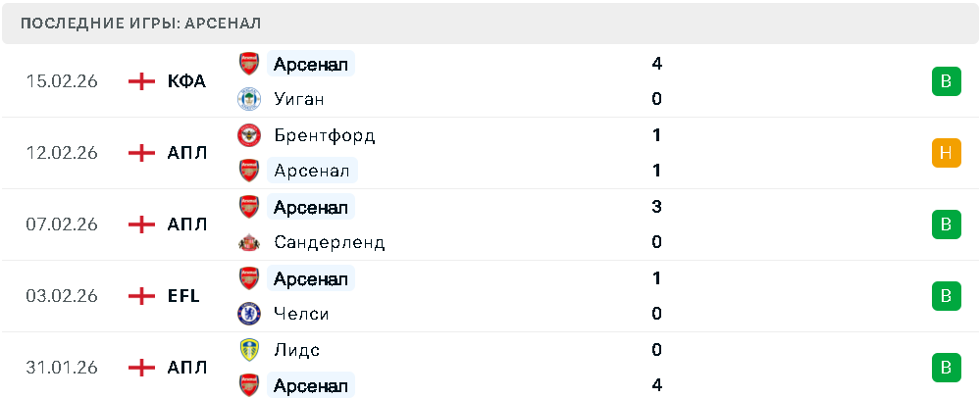Select the Брентфорд team name

[325, 135]
